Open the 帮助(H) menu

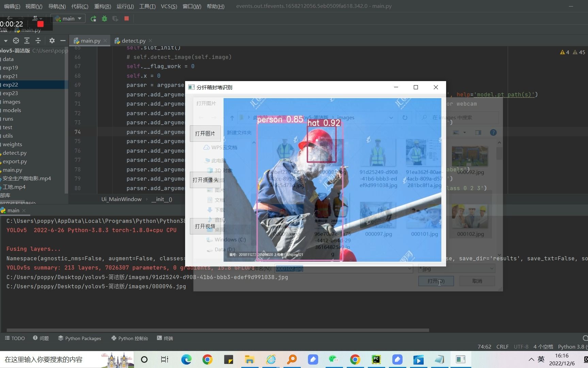215,6
